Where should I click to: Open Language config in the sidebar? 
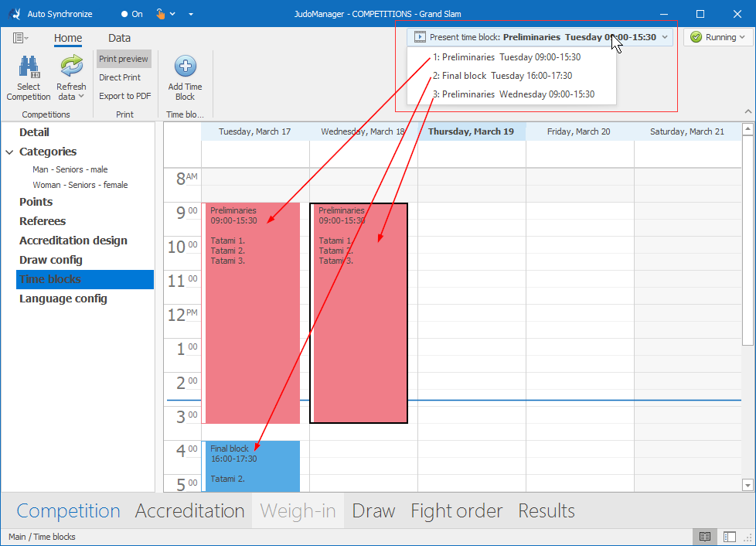point(63,299)
